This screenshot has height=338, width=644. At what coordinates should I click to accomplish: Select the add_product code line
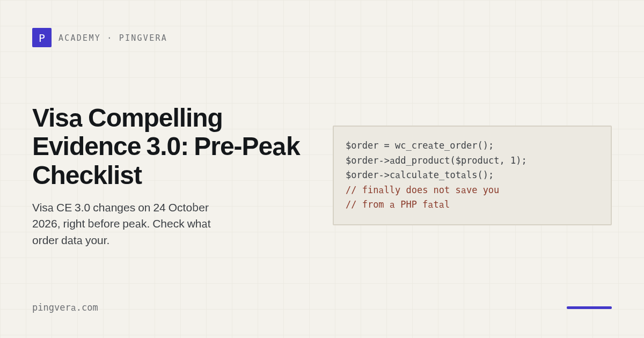pos(436,160)
